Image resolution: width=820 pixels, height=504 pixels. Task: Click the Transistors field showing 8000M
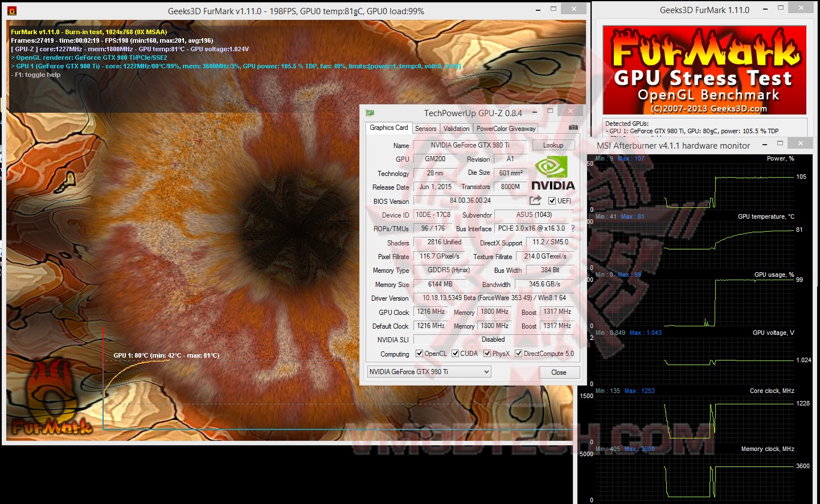point(511,187)
